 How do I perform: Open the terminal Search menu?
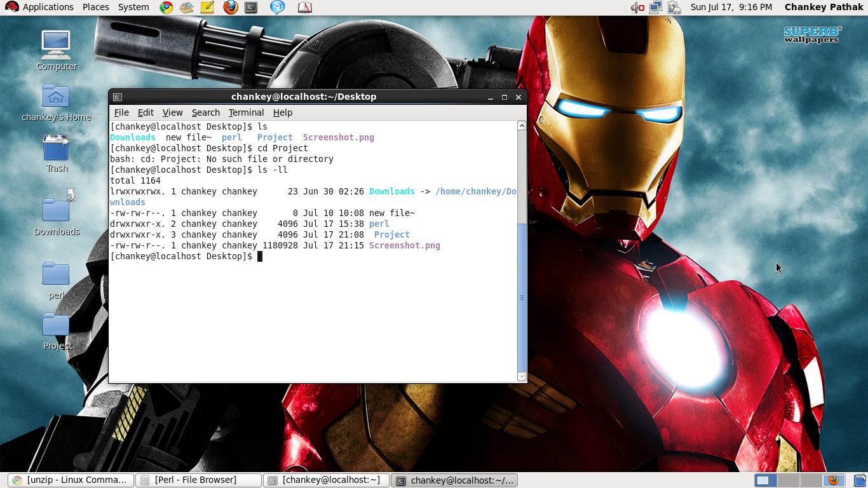(x=206, y=112)
